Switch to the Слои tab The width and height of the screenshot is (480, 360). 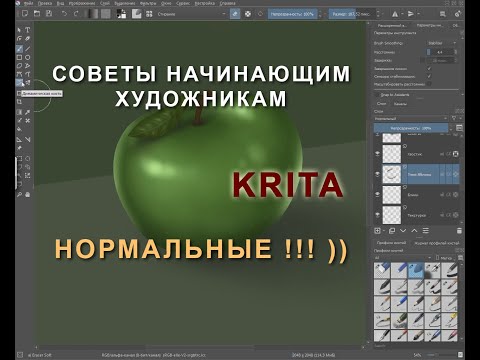pyautogui.click(x=381, y=104)
